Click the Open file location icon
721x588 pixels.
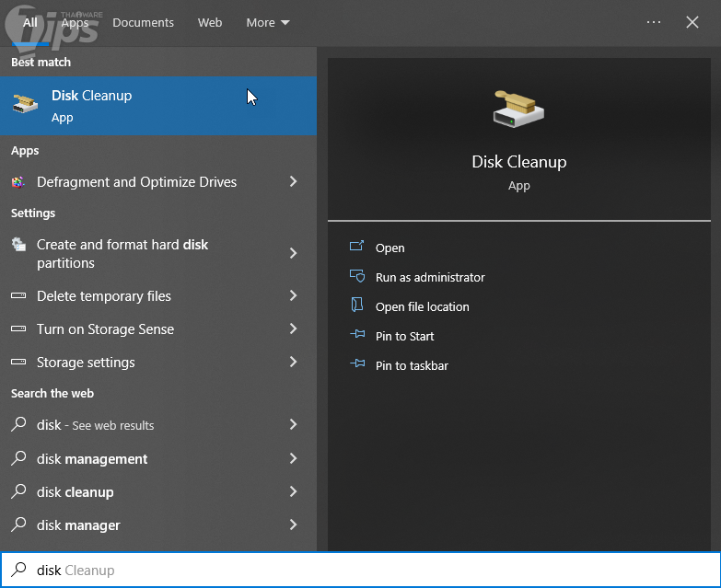(x=357, y=306)
